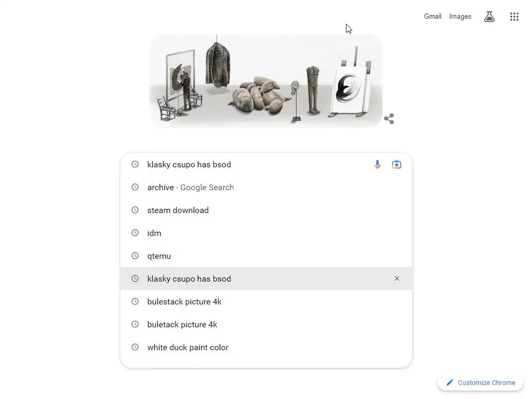Remove the highlighted klasky csupo has bsod suggestion

point(396,278)
